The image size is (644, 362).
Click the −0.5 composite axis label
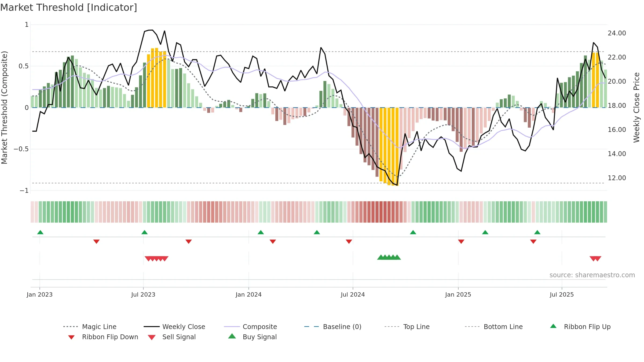(21, 149)
